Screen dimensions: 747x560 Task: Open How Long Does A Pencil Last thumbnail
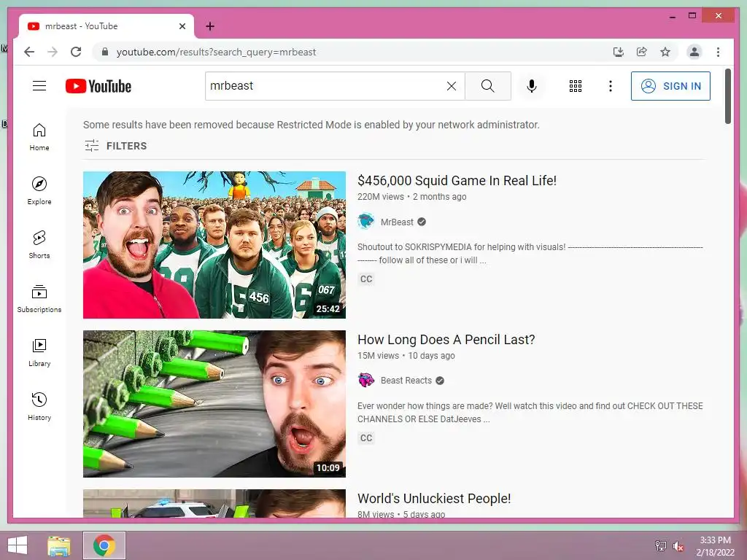click(x=214, y=404)
